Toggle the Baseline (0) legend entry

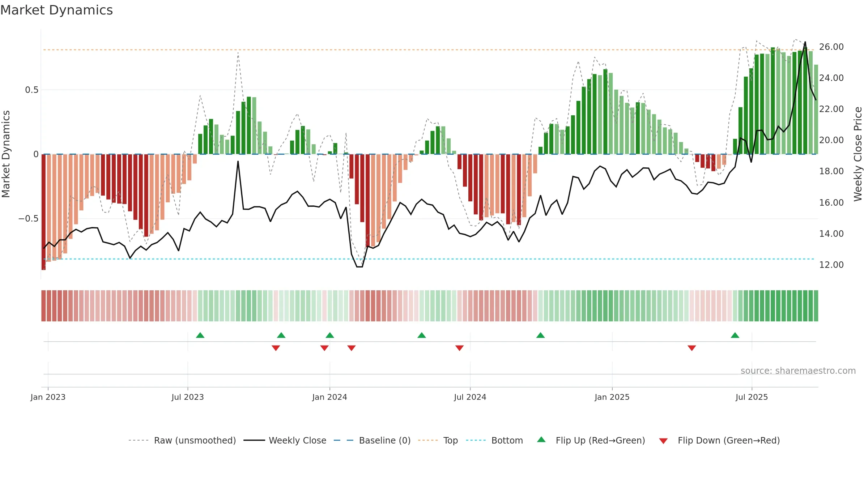372,440
